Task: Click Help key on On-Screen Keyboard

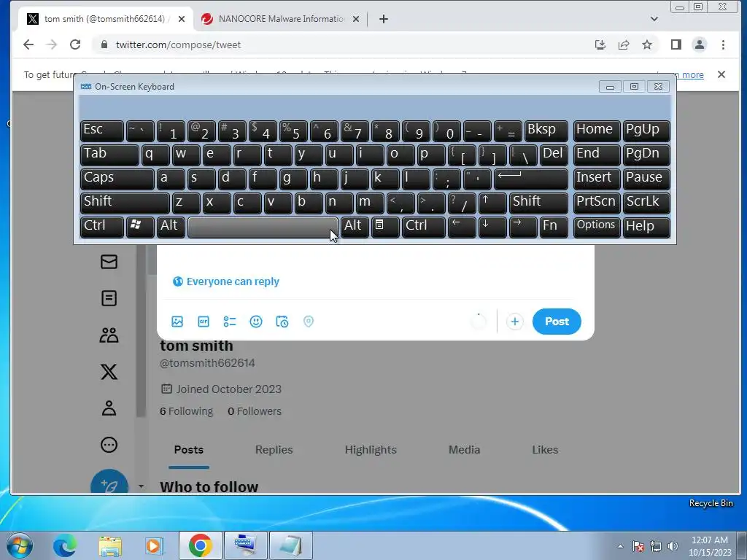Action: pyautogui.click(x=646, y=227)
